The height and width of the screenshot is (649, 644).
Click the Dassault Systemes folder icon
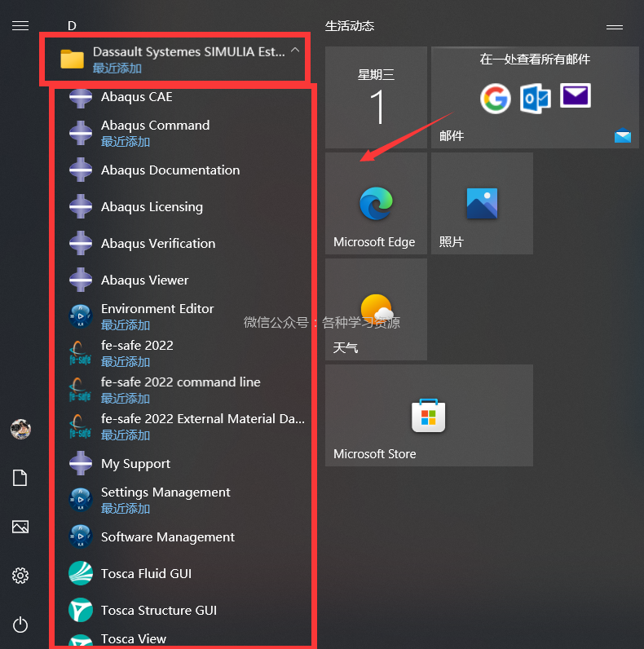tap(72, 59)
